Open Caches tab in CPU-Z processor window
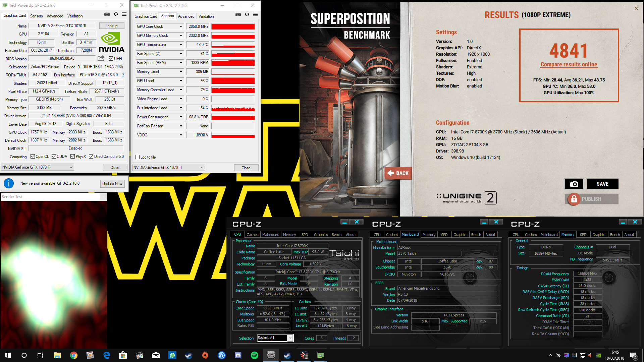 coord(253,235)
